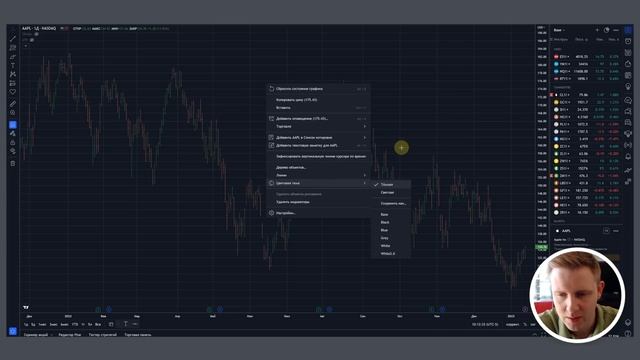Choose Add text note for AAPL entry
640x360 pixels.
pyautogui.click(x=318, y=145)
